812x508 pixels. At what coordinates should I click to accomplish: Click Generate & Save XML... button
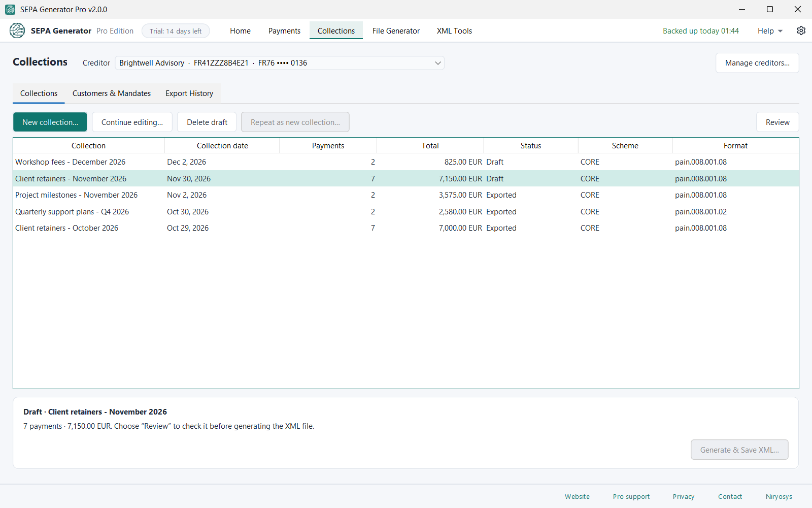coord(739,450)
